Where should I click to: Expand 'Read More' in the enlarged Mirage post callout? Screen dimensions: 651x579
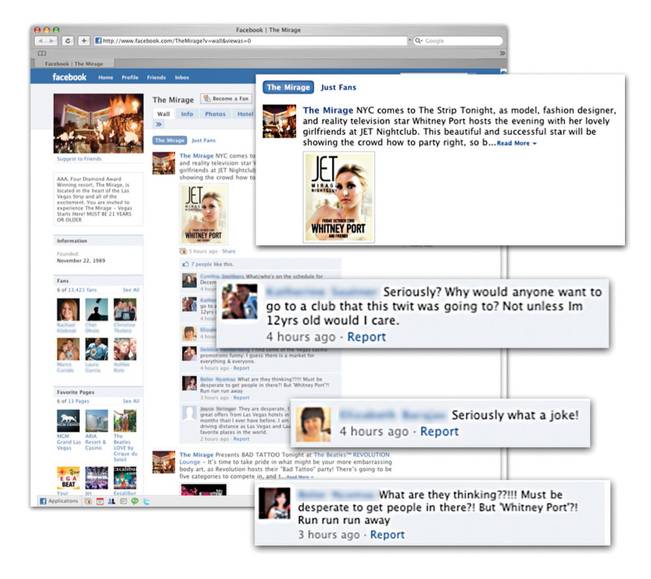coord(516,143)
